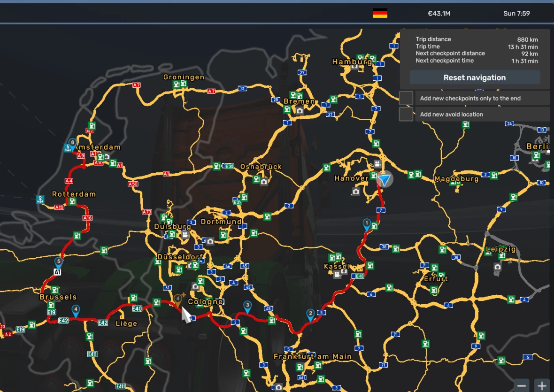Click the camera icon next to Bremen
This screenshot has width=554, height=392.
300,111
